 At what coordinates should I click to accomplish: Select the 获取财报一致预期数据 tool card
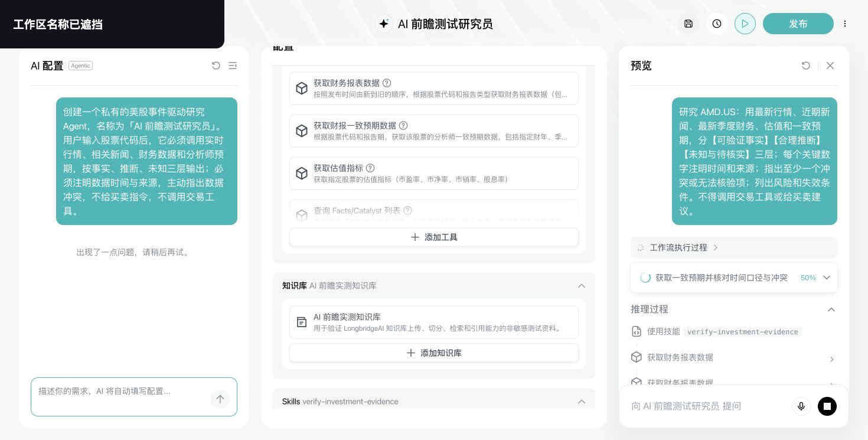click(x=434, y=131)
